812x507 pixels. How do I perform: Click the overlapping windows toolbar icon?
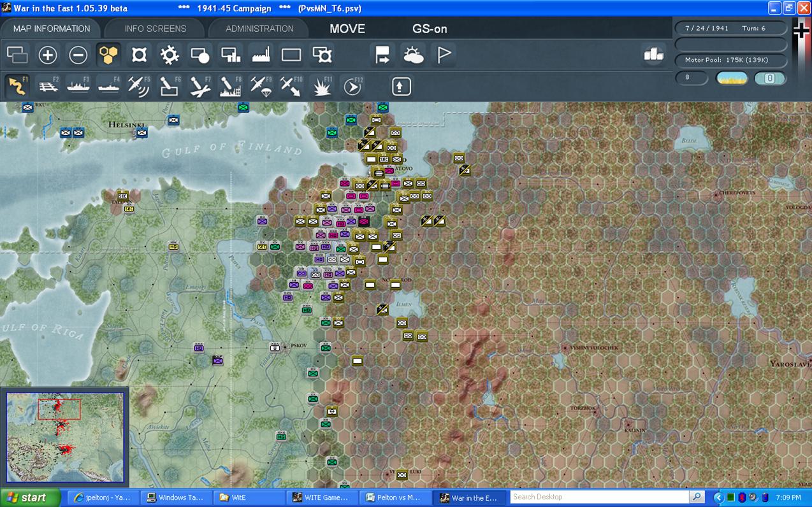(18, 55)
